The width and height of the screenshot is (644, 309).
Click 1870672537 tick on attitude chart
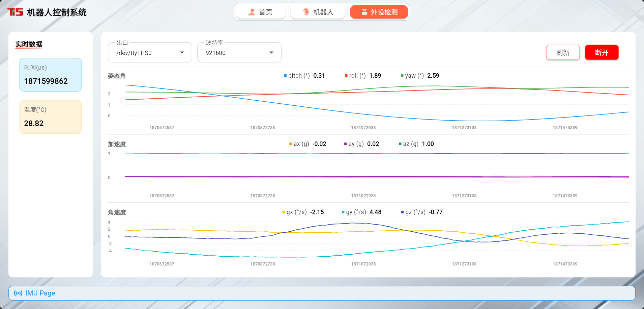pyautogui.click(x=162, y=128)
